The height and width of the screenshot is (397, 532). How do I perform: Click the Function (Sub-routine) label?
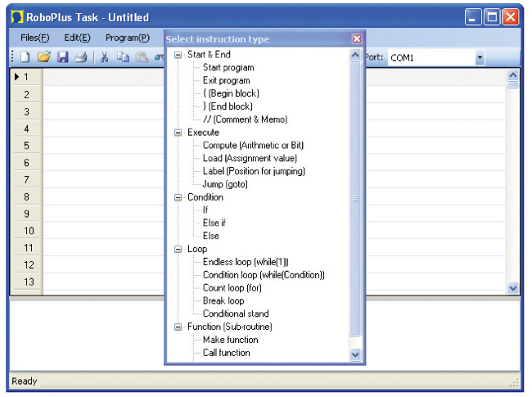230,327
